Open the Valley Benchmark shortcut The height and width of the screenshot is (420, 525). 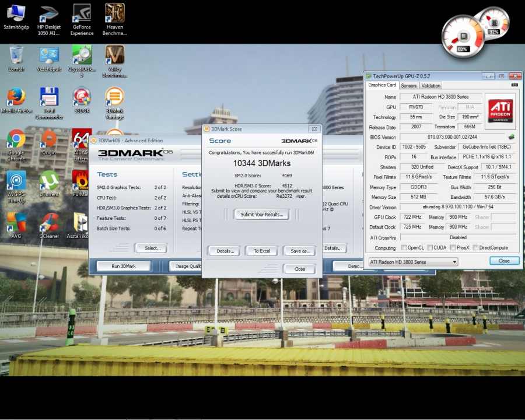pyautogui.click(x=114, y=62)
